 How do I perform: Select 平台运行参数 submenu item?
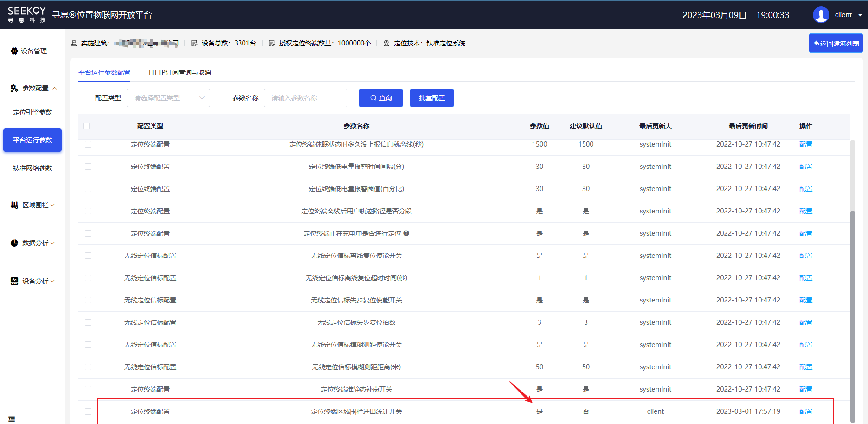[32, 140]
